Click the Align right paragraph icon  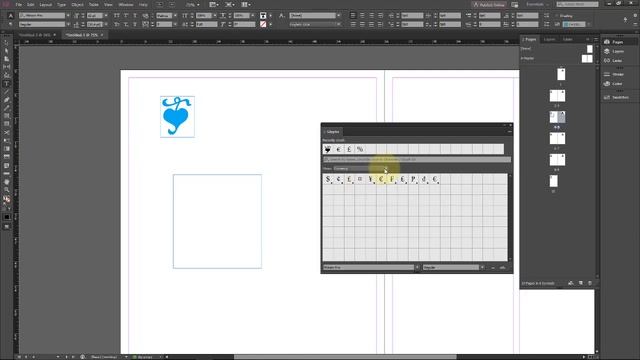tap(371, 16)
